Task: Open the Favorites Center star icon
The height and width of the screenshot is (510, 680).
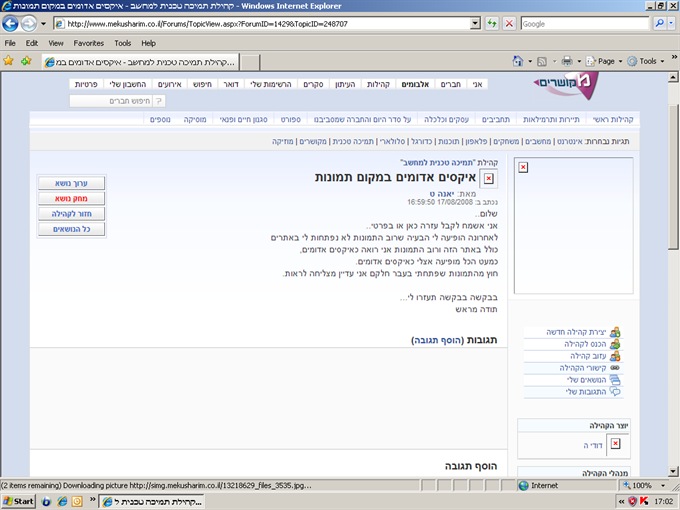Action: click(x=9, y=61)
